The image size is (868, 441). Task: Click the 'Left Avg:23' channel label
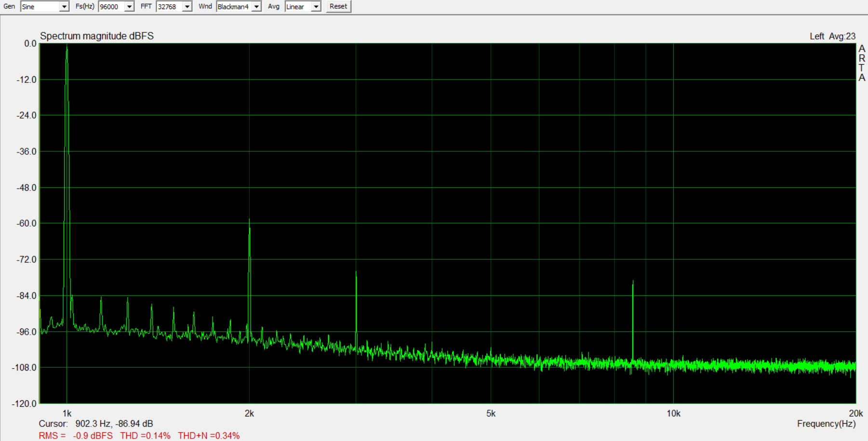[832, 36]
